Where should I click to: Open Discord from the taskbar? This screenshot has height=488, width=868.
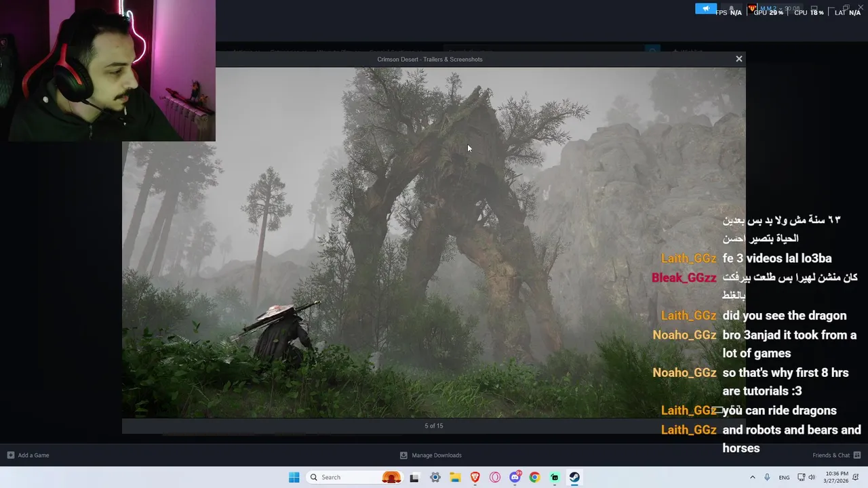[x=515, y=477]
